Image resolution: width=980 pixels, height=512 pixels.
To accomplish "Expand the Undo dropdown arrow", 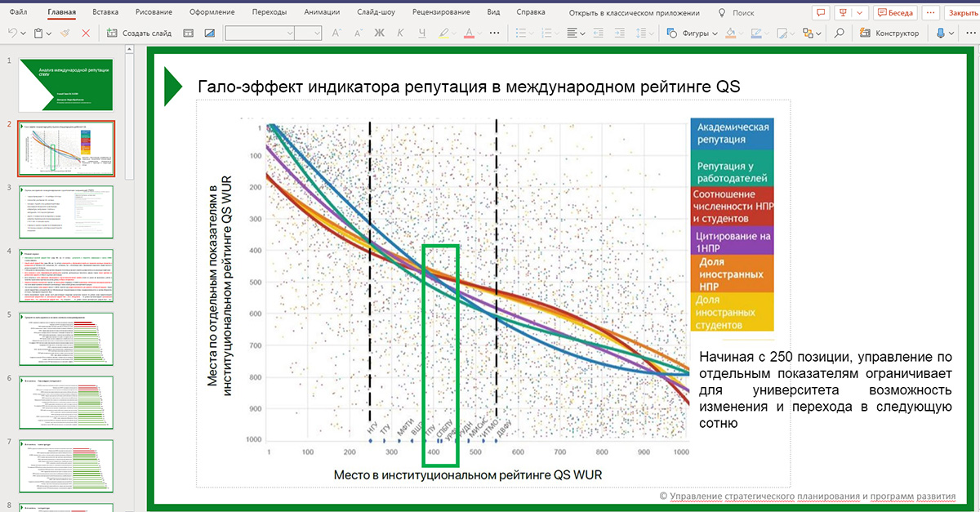I will coord(23,33).
